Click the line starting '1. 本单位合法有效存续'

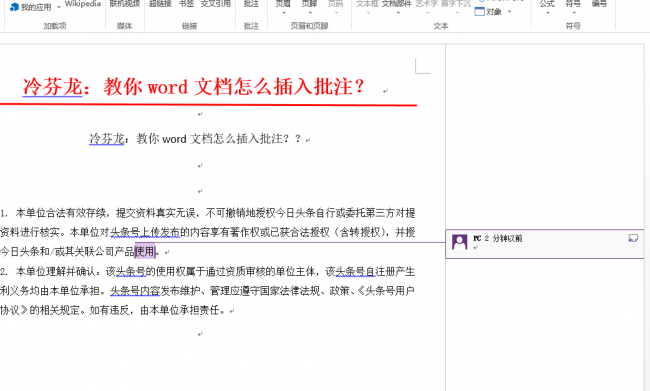tap(207, 213)
